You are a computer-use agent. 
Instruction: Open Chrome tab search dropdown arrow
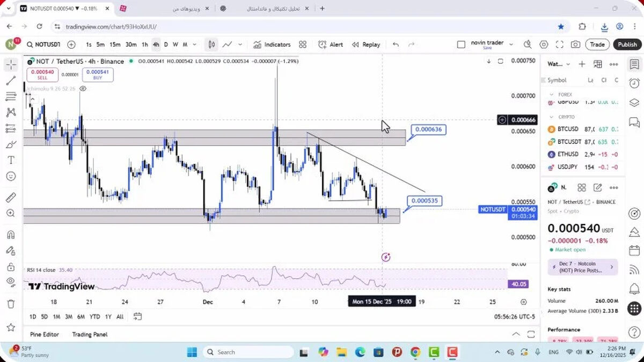(x=8, y=8)
